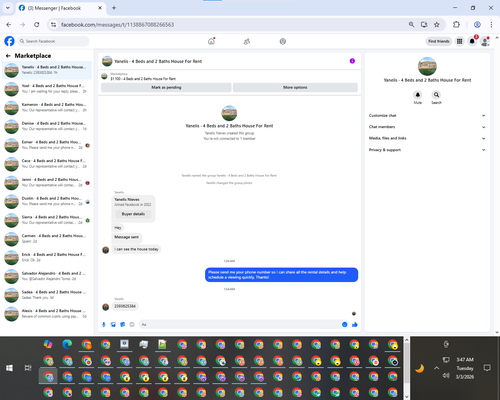Open the Windows notification center
The image size is (500, 400).
pos(487,368)
